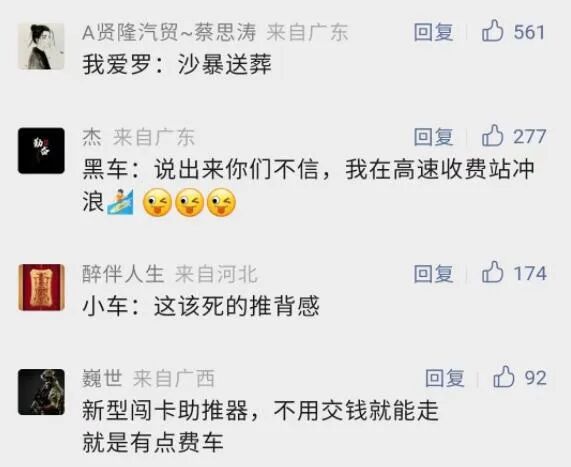Tap thumbs-up on 巍世's comment

click(504, 377)
